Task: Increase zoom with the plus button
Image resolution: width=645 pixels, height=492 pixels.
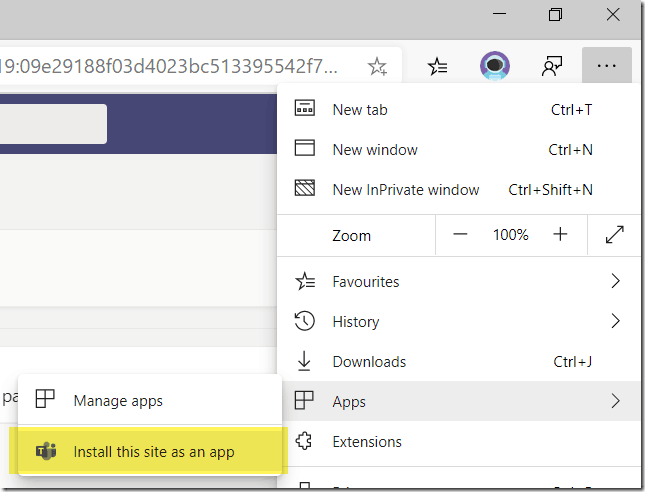Action: (560, 235)
